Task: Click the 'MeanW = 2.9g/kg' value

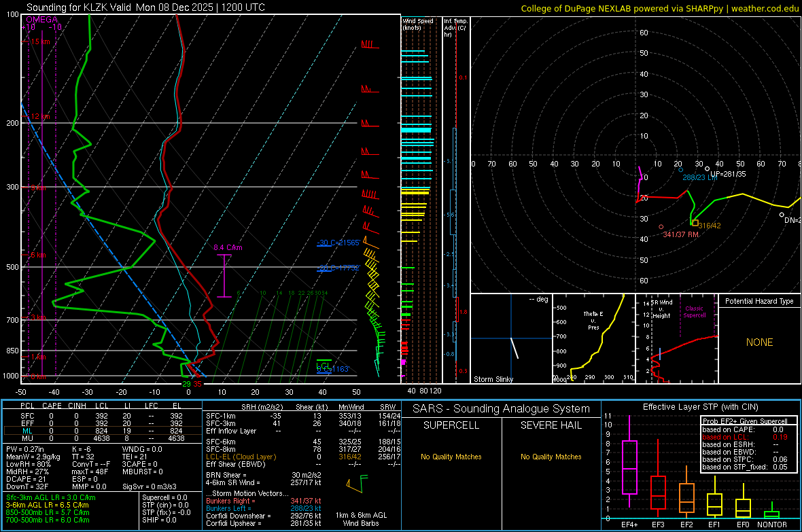Action: pos(33,457)
